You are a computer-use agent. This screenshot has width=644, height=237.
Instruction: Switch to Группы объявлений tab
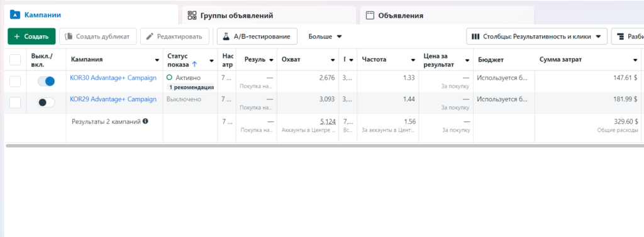[269, 16]
